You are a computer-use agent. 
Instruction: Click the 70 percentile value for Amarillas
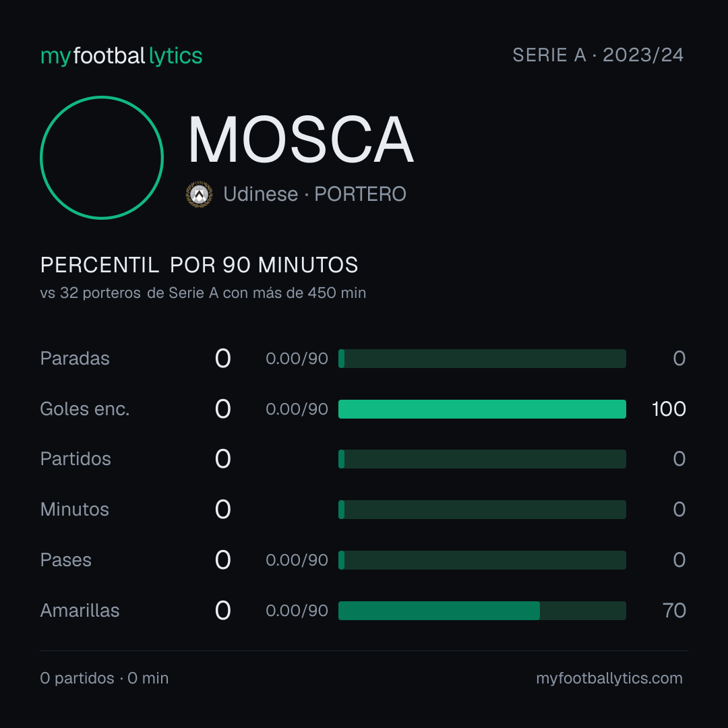674,611
